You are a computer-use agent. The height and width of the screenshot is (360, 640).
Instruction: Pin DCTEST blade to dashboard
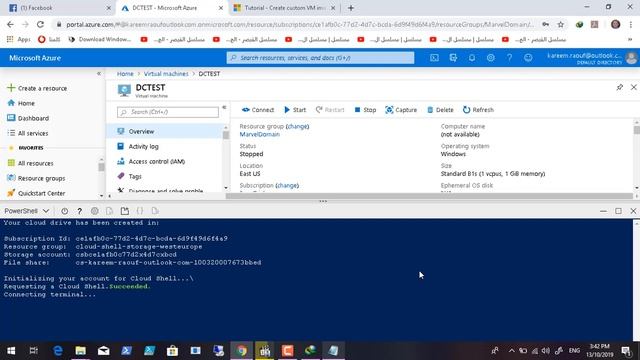(620, 87)
